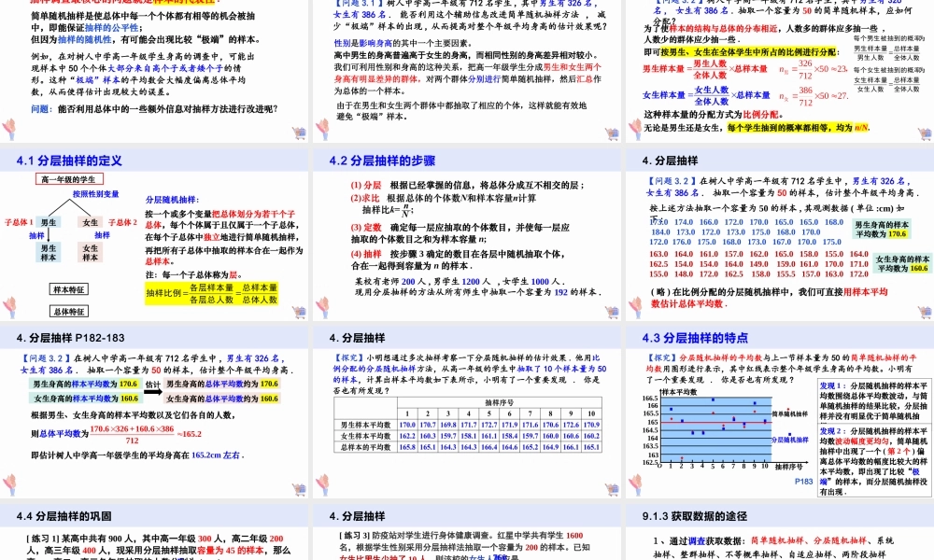Open page reference link P183

tap(801, 480)
